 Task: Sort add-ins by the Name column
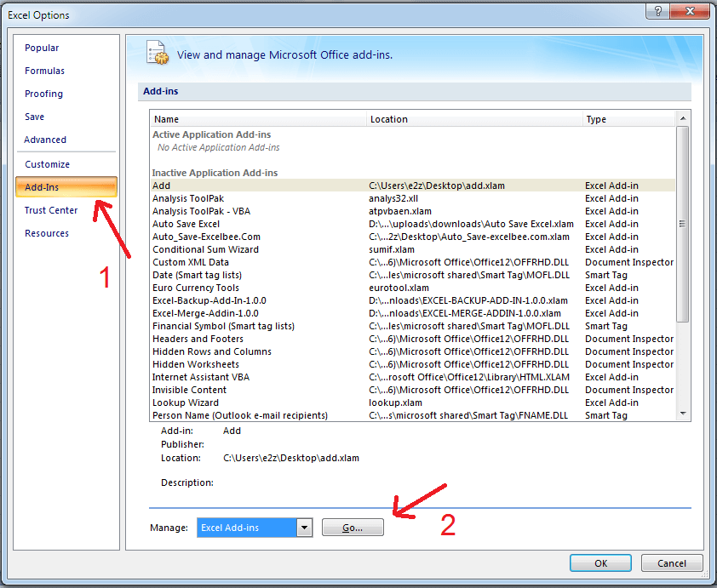[166, 119]
